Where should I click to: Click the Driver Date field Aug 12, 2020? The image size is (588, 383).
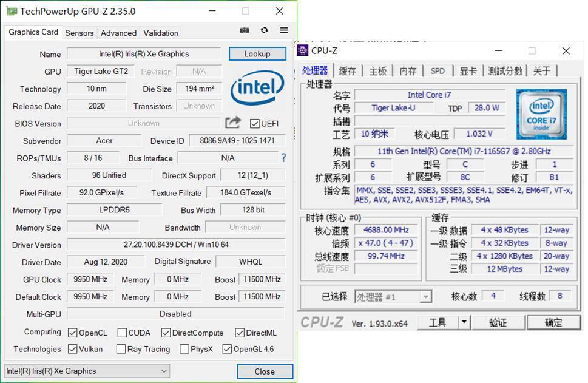106,262
